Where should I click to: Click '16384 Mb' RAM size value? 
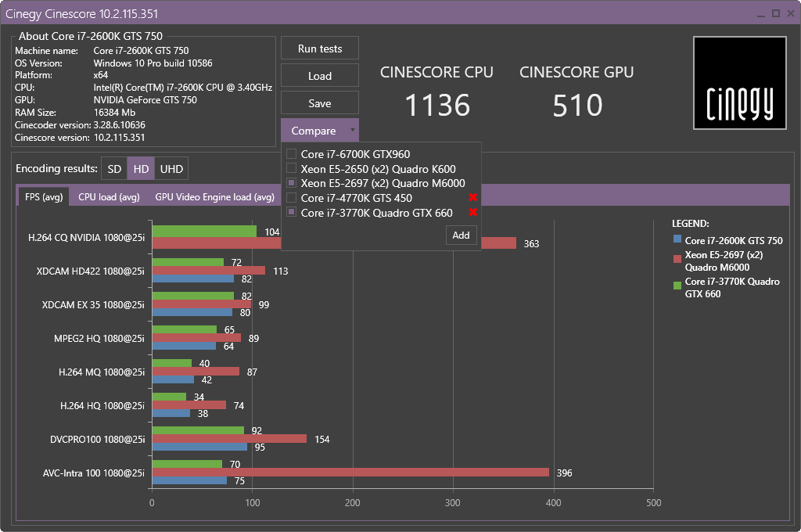point(114,113)
